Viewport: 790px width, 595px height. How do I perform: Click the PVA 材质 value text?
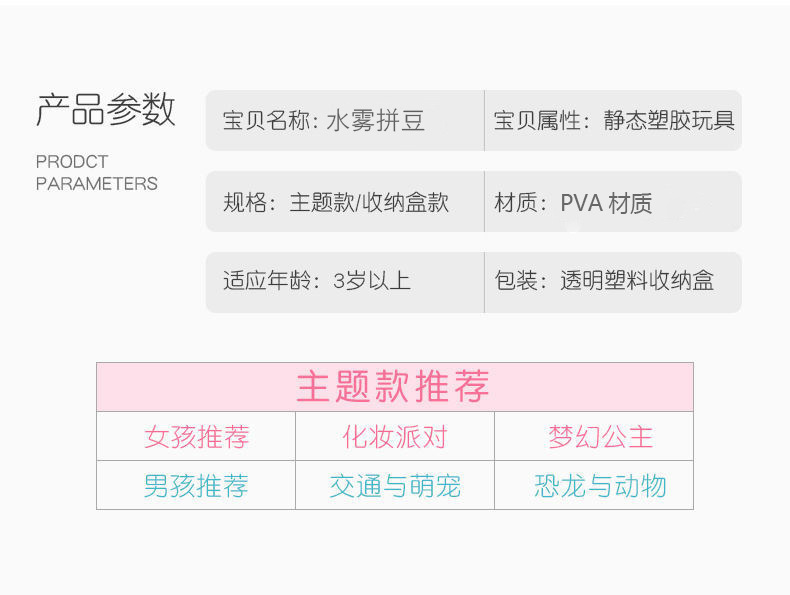tap(606, 203)
